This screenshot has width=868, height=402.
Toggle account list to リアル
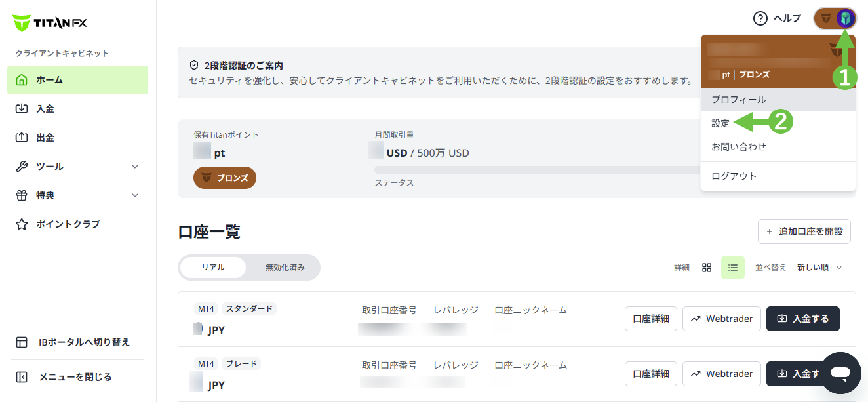tap(213, 268)
